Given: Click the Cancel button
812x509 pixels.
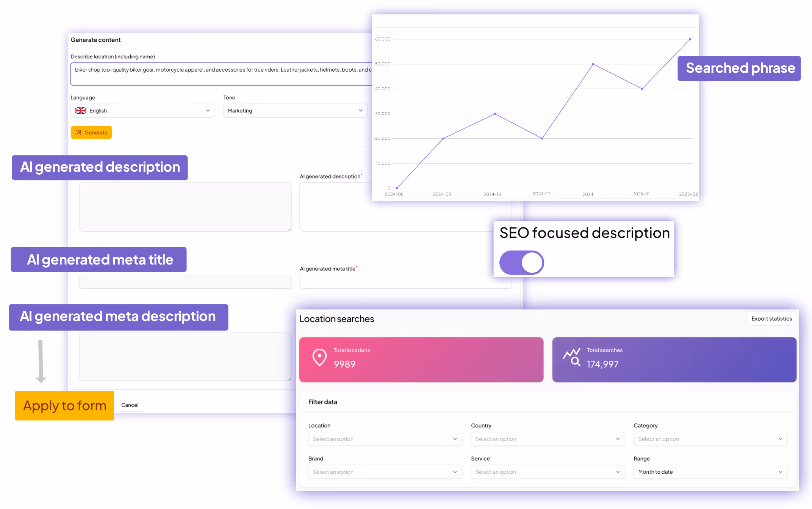Looking at the screenshot, I should pyautogui.click(x=130, y=405).
